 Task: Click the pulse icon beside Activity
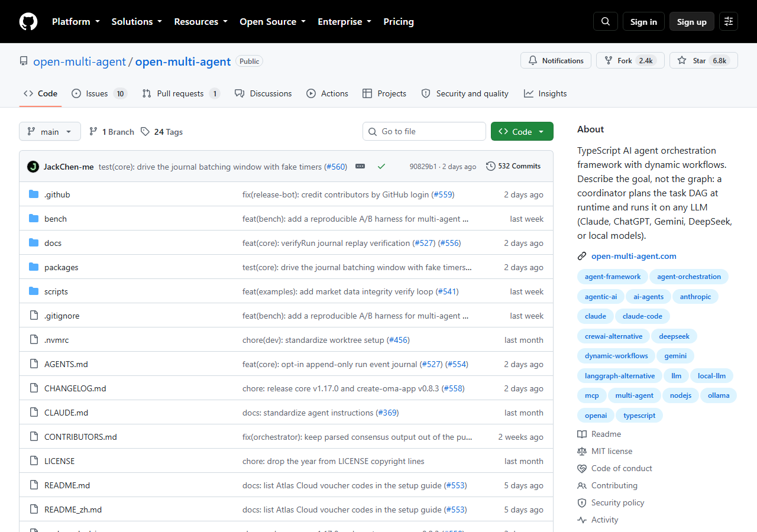tap(582, 520)
